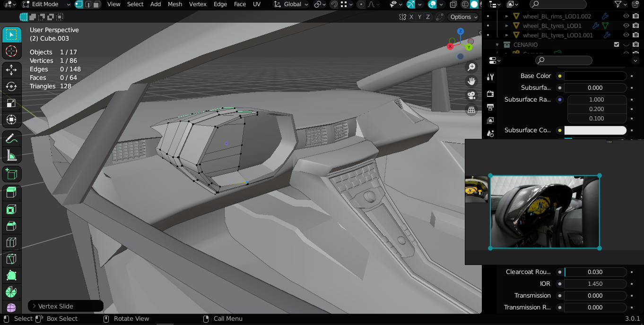Image resolution: width=644 pixels, height=325 pixels.
Task: Activate the 3D Cursor tool
Action: pyautogui.click(x=12, y=51)
